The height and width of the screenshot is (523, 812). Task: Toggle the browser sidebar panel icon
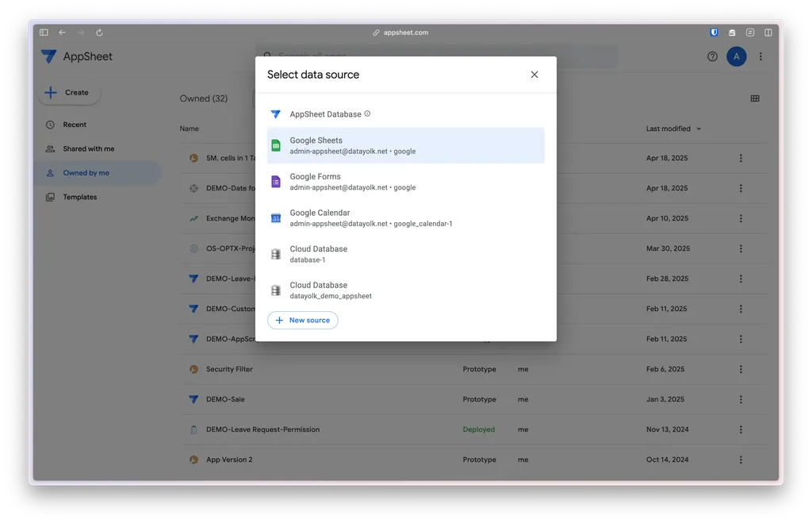click(x=44, y=32)
